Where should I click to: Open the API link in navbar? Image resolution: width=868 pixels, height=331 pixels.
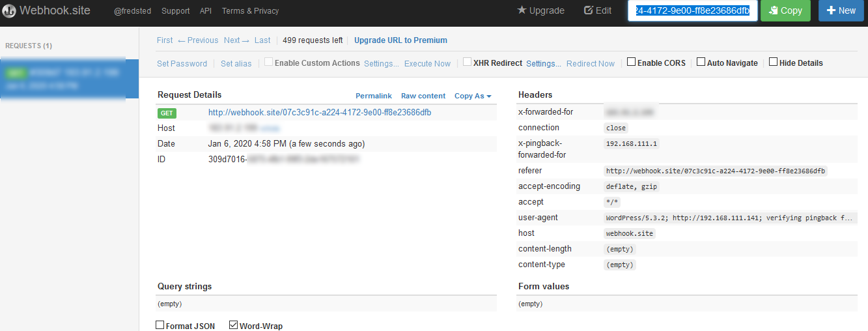coord(206,11)
